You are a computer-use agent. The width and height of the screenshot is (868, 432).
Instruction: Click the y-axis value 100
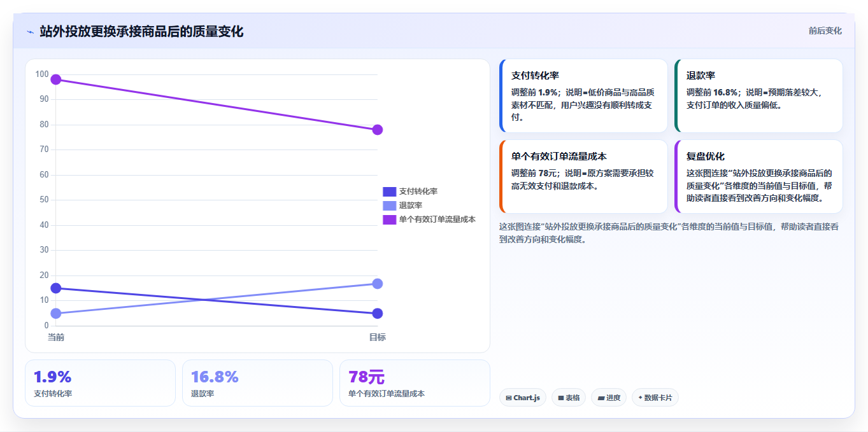(x=42, y=74)
